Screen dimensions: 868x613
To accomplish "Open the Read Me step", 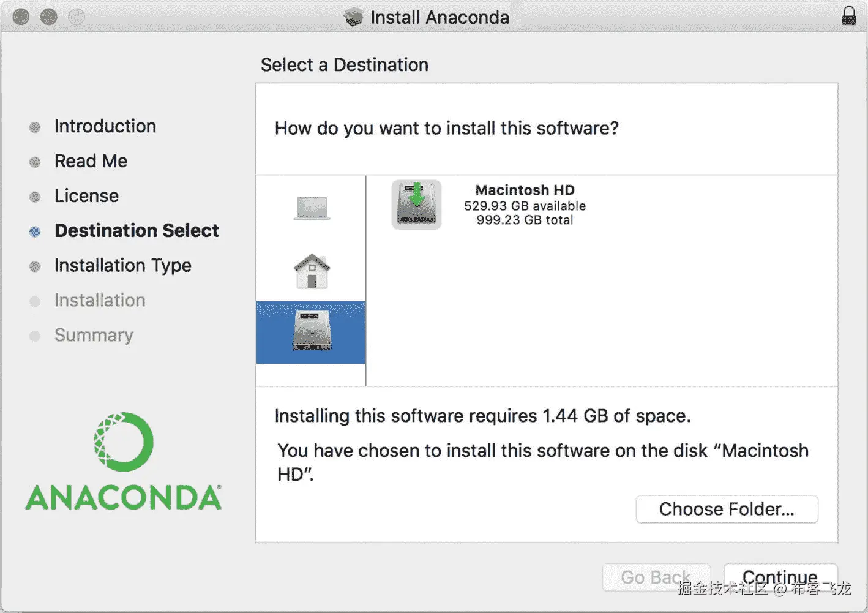I will pyautogui.click(x=91, y=161).
